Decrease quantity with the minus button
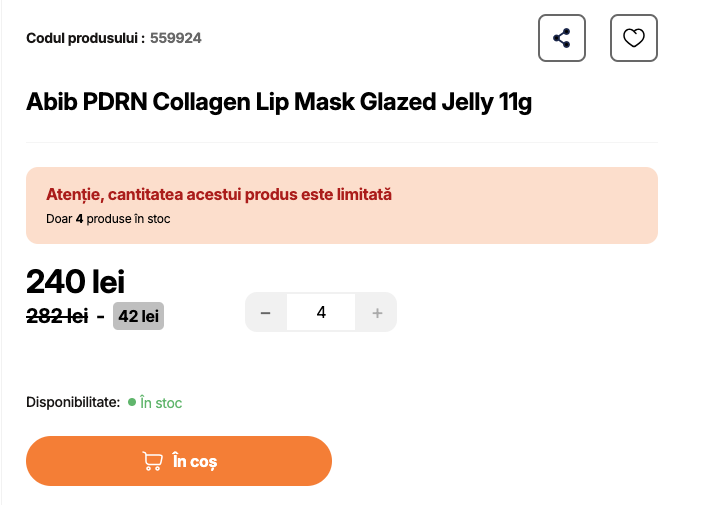 pyautogui.click(x=266, y=312)
